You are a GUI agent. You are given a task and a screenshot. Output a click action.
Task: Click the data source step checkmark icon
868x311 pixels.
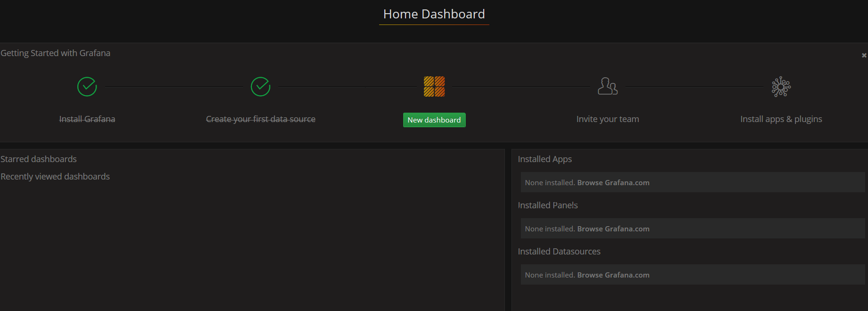click(x=260, y=87)
